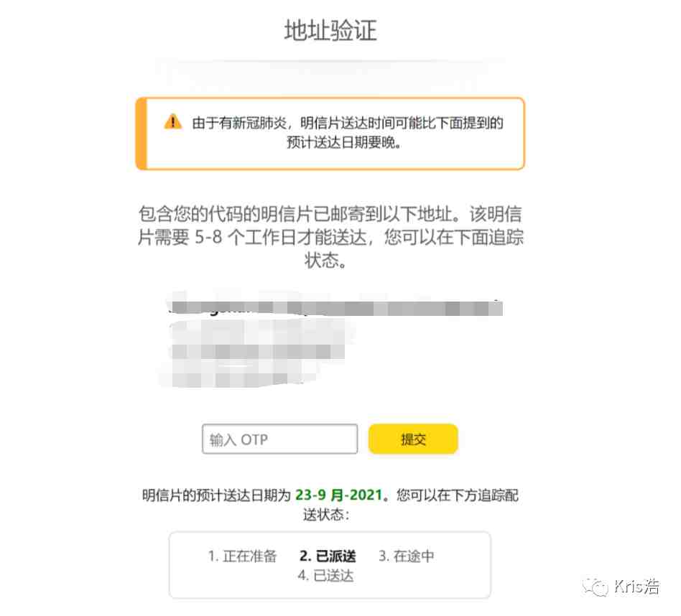Click the paragraph about 5-8 个工作日 delivery
This screenshot has height=616, width=681.
330,237
